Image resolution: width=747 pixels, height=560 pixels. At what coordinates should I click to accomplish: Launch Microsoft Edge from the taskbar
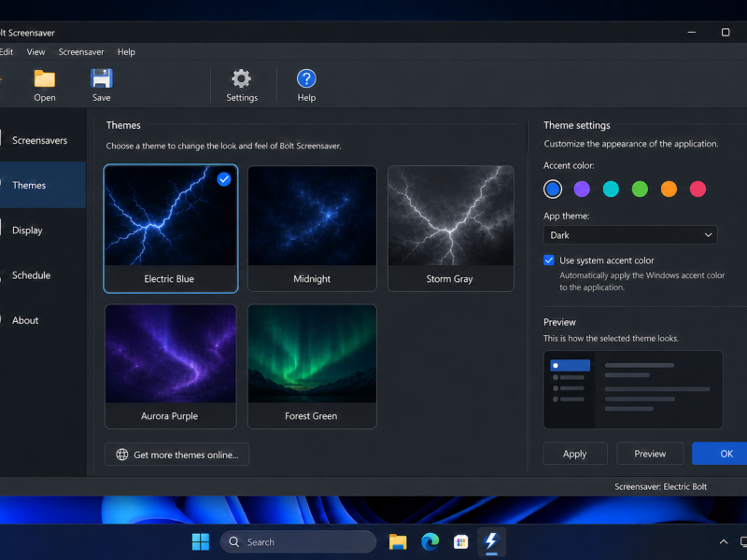click(x=430, y=541)
